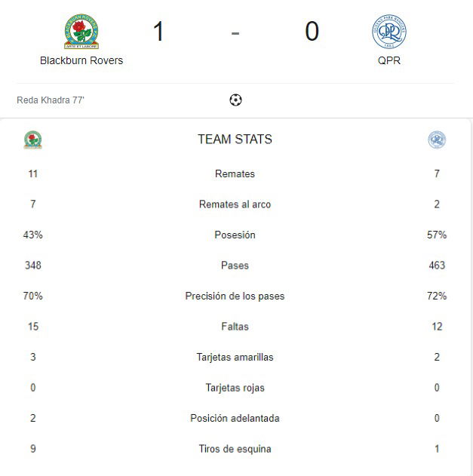
Task: Select the Faltas stat label
Action: tap(235, 327)
